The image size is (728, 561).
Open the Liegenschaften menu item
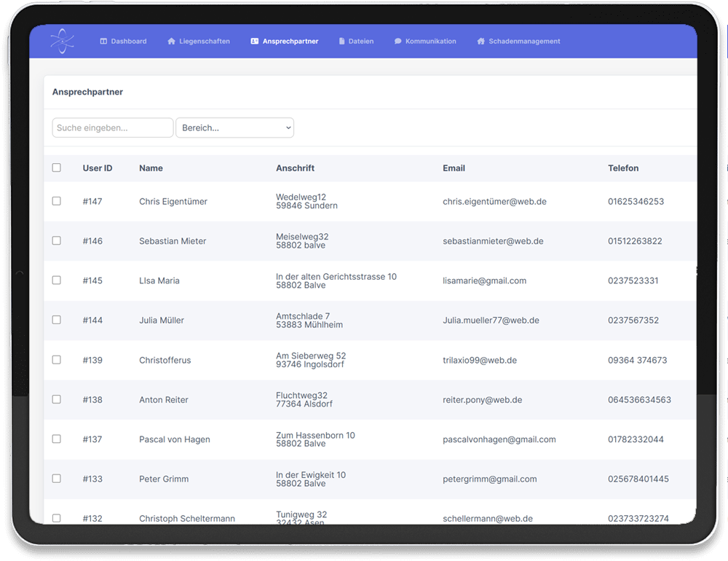(x=204, y=42)
